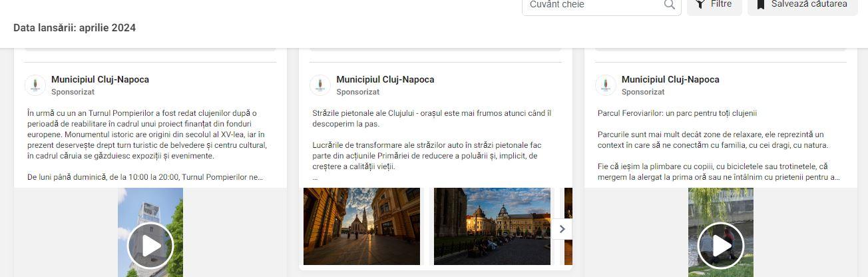Open the Filtre filter button
This screenshot has width=868, height=277.
(x=714, y=5)
